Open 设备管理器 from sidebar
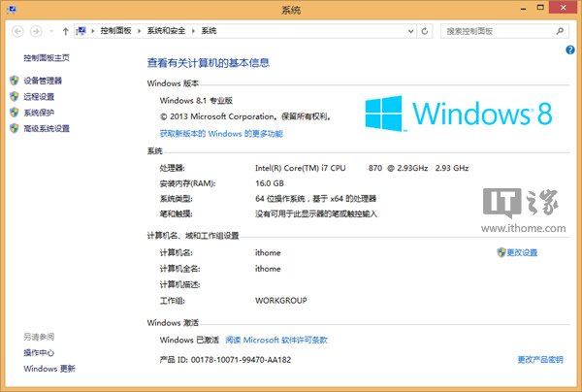 click(43, 81)
